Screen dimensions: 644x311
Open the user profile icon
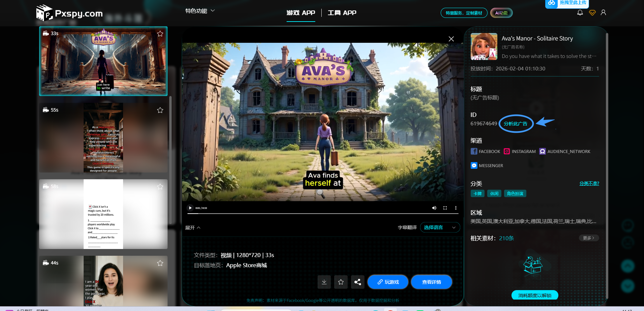604,12
